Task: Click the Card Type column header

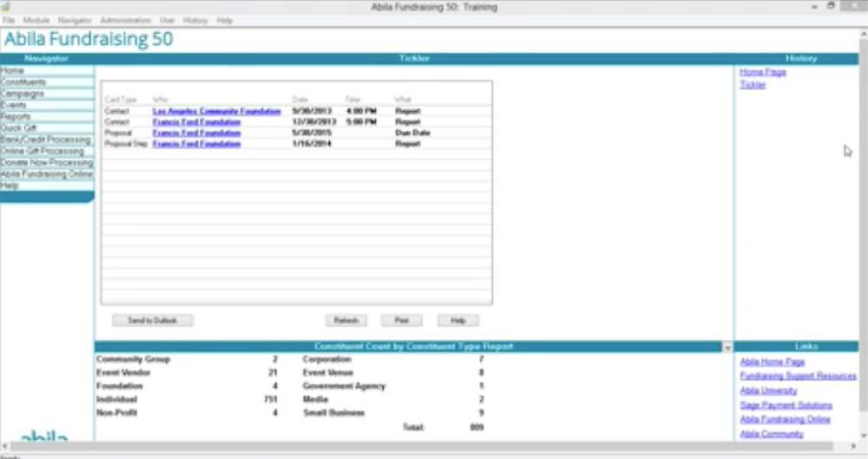Action: tap(120, 100)
